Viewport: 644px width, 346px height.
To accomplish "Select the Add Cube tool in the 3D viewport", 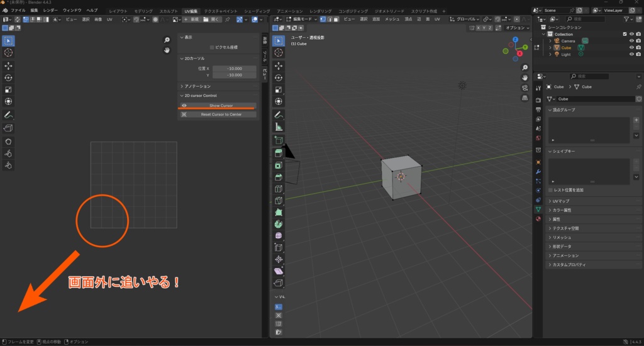I will [279, 140].
